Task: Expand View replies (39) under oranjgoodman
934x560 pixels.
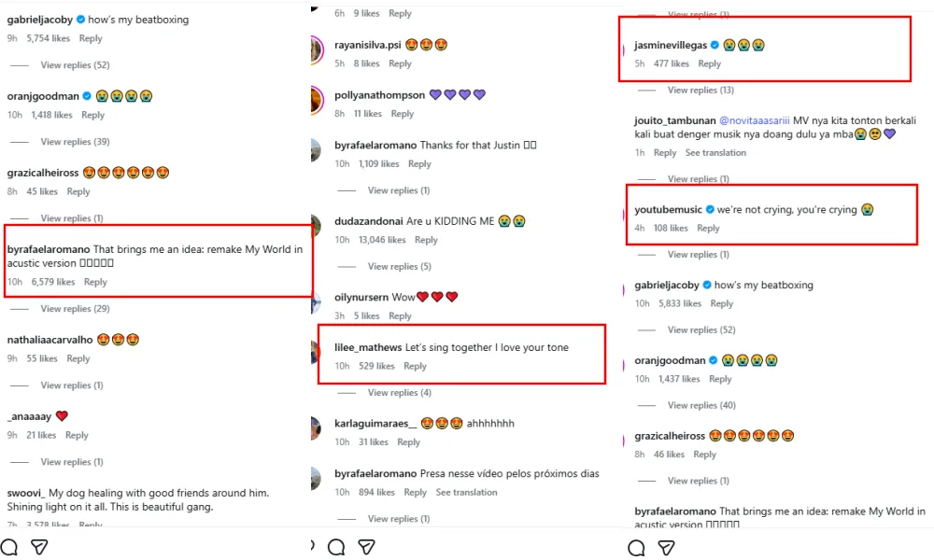Action: [x=75, y=142]
